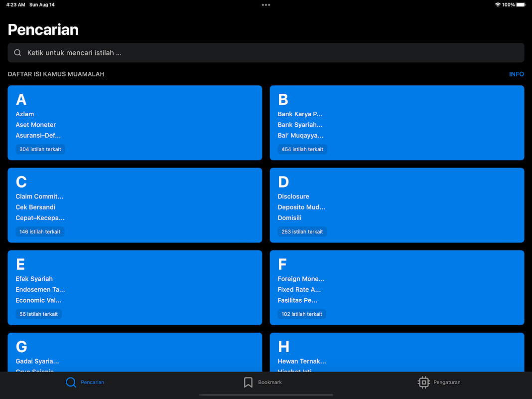Tap the 'DAFTAR ISI KAMUS MUAMALAH' header

(x=56, y=74)
